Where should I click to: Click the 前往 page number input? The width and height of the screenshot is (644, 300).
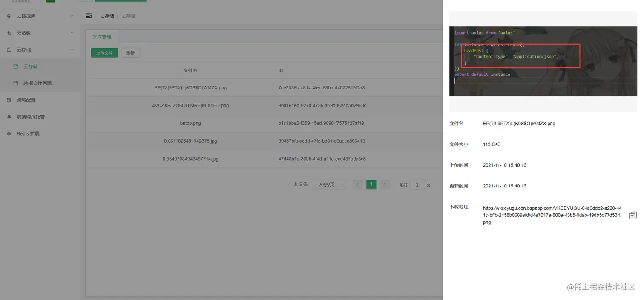pyautogui.click(x=417, y=185)
